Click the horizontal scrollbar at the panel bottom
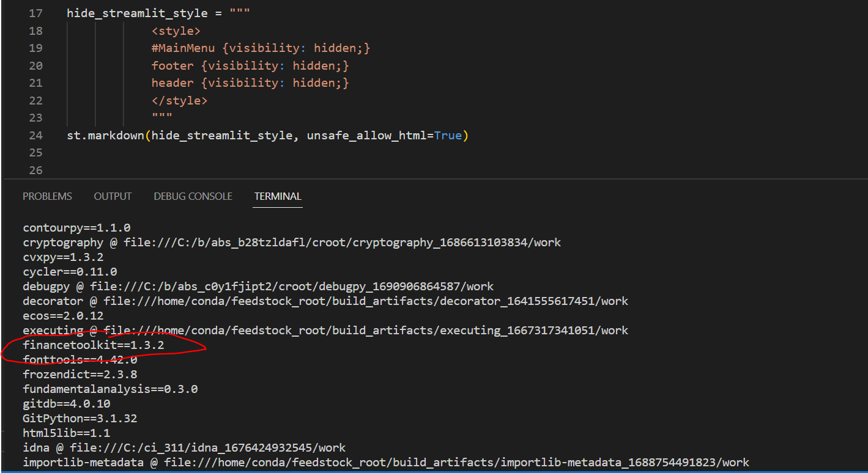 click(x=428, y=471)
